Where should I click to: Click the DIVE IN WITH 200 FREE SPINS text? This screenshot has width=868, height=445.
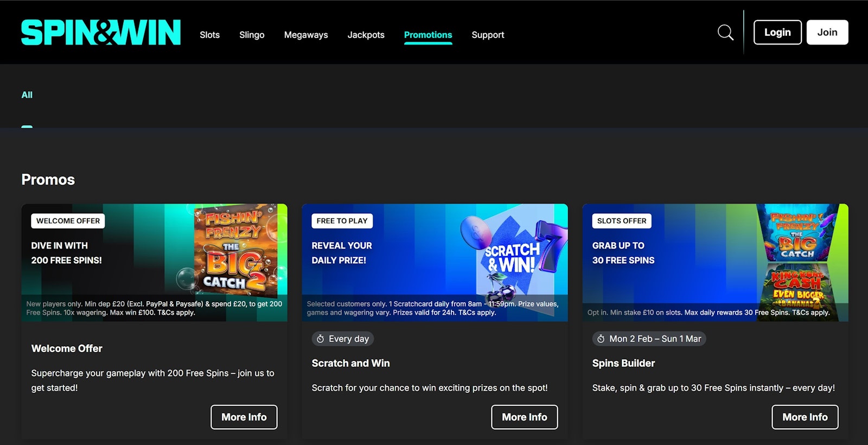66,253
